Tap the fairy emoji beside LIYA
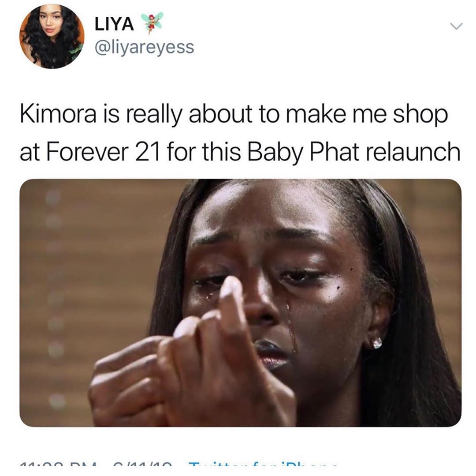The image size is (476, 476). 152,22
